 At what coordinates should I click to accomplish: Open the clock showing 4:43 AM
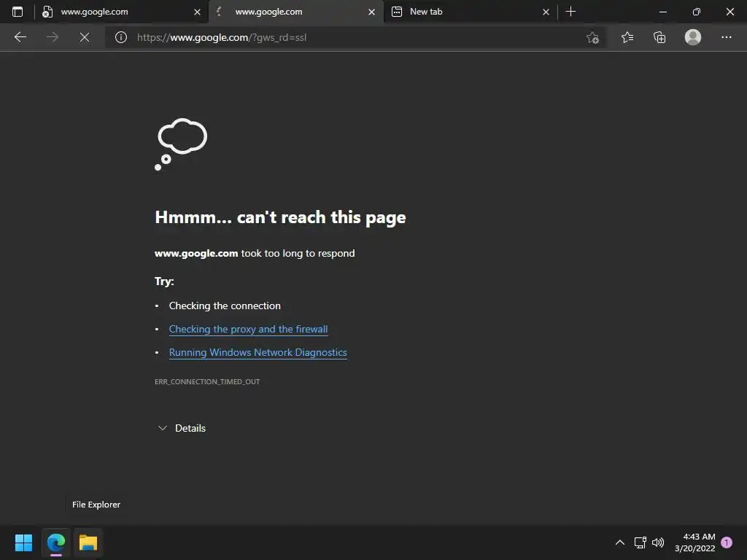click(695, 542)
